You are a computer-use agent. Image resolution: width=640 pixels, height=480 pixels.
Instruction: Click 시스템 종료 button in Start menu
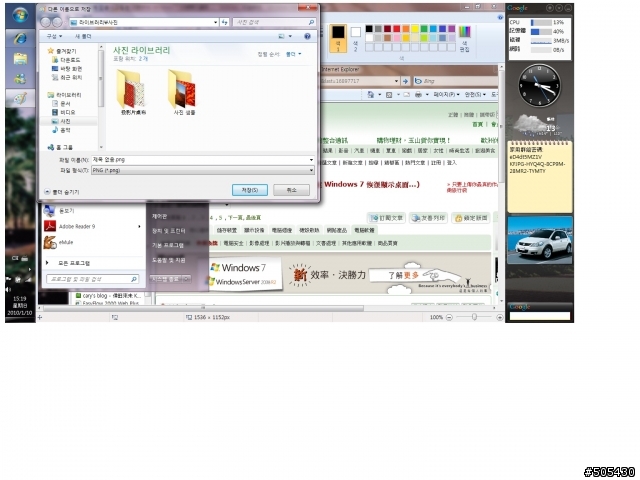(x=165, y=279)
